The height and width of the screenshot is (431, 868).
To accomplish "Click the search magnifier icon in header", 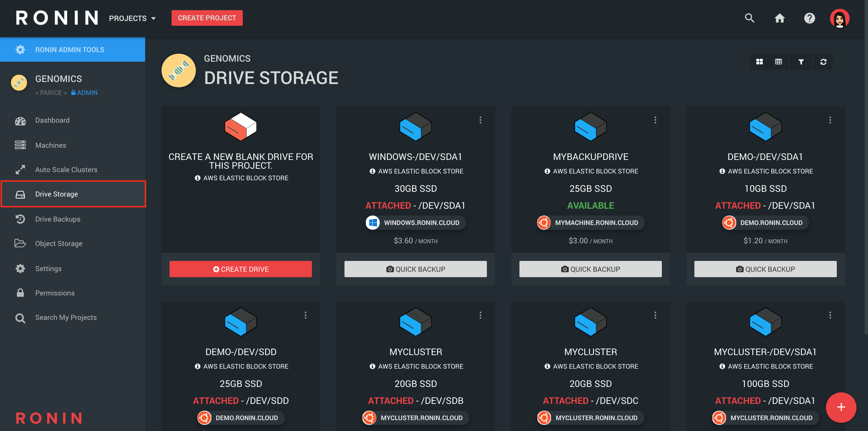I will (x=749, y=18).
